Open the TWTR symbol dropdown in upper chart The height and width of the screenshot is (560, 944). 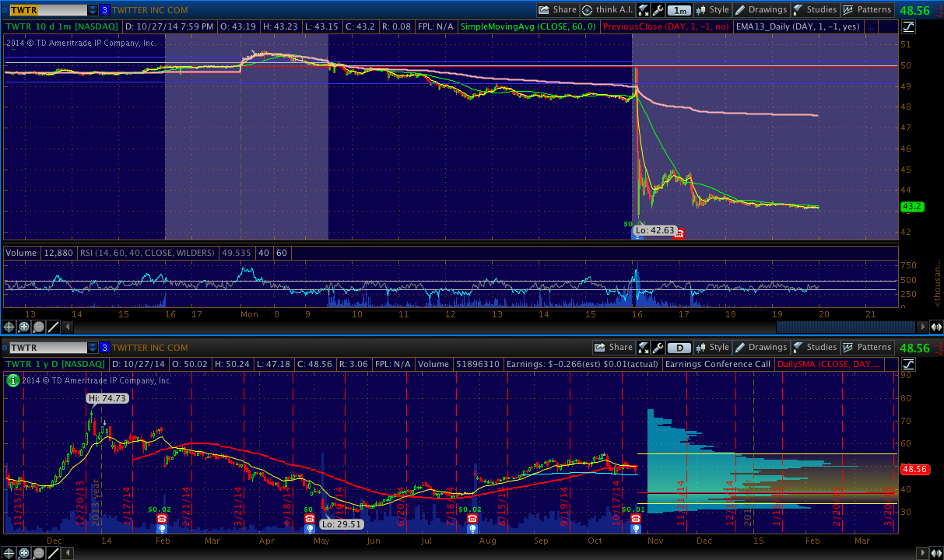tap(93, 10)
